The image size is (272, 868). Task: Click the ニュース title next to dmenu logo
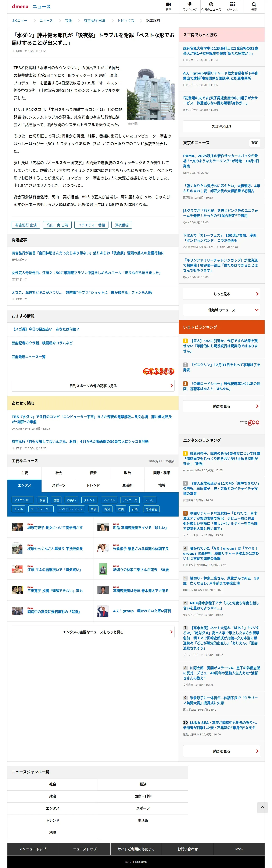click(x=41, y=6)
